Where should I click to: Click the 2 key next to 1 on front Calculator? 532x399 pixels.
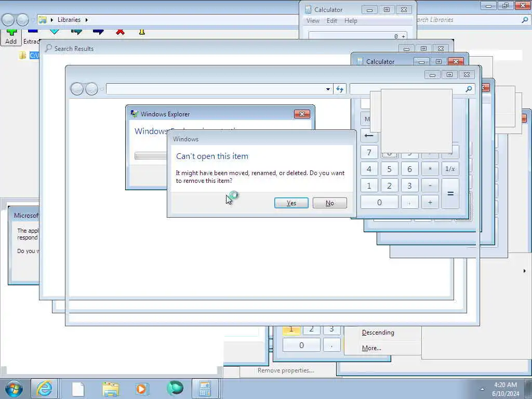click(x=389, y=185)
